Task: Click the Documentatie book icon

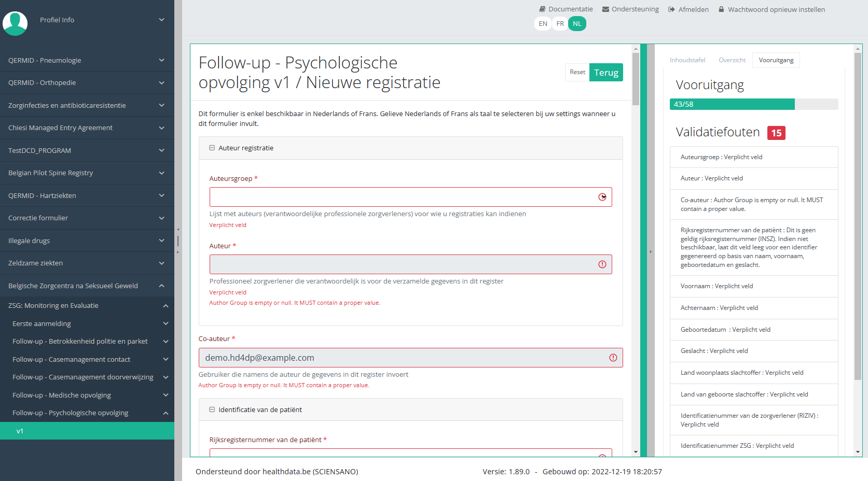Action: [542, 9]
